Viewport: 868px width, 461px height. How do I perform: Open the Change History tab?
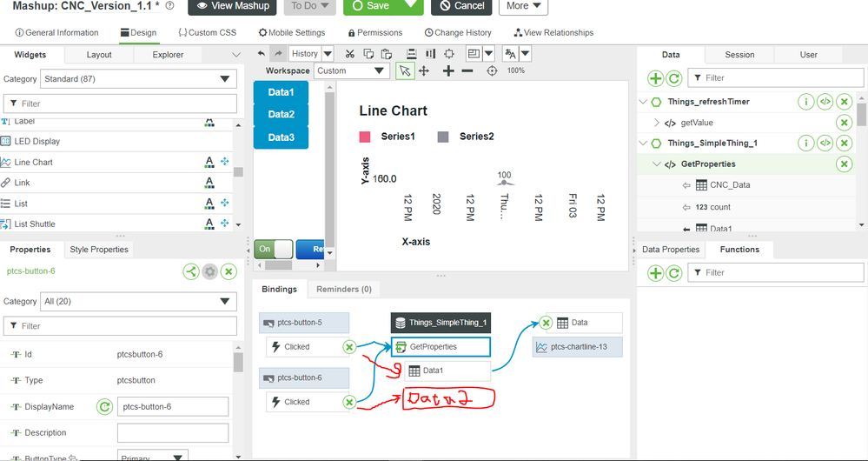[x=458, y=33]
